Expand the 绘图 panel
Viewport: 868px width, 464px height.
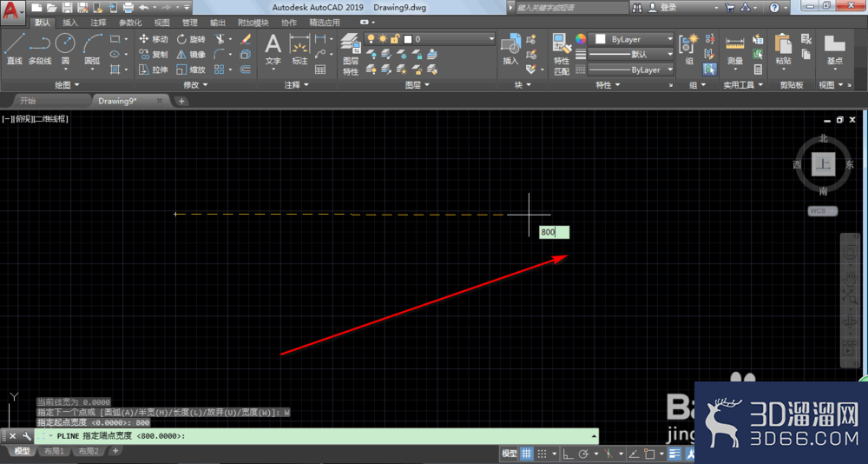coord(67,85)
